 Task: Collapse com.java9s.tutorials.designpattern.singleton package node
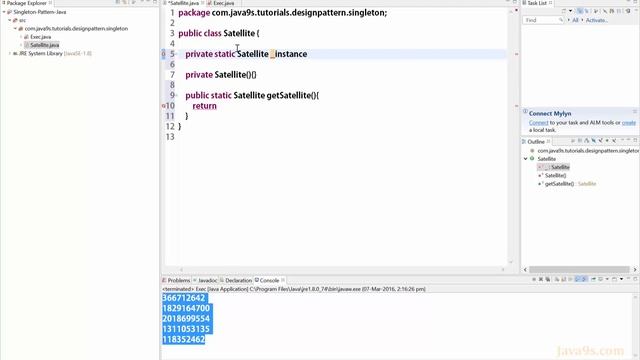pos(15,29)
